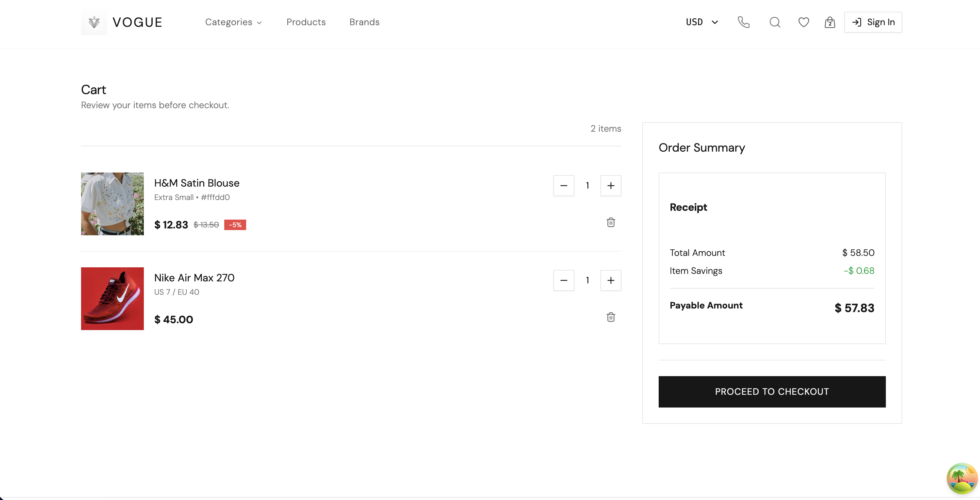Click the Nike shoe product thumbnail
The image size is (980, 500).
click(112, 298)
